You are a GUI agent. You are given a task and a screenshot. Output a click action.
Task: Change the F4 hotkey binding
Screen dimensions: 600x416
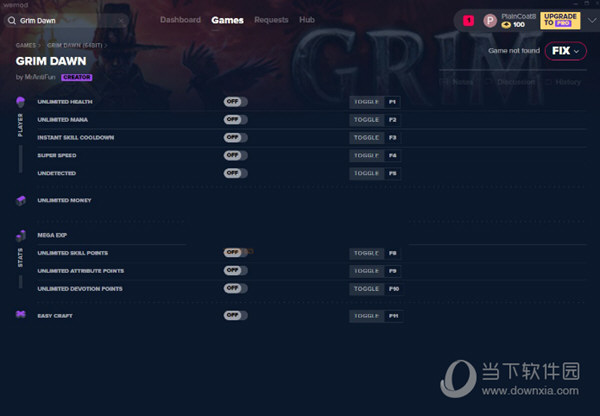(x=392, y=156)
